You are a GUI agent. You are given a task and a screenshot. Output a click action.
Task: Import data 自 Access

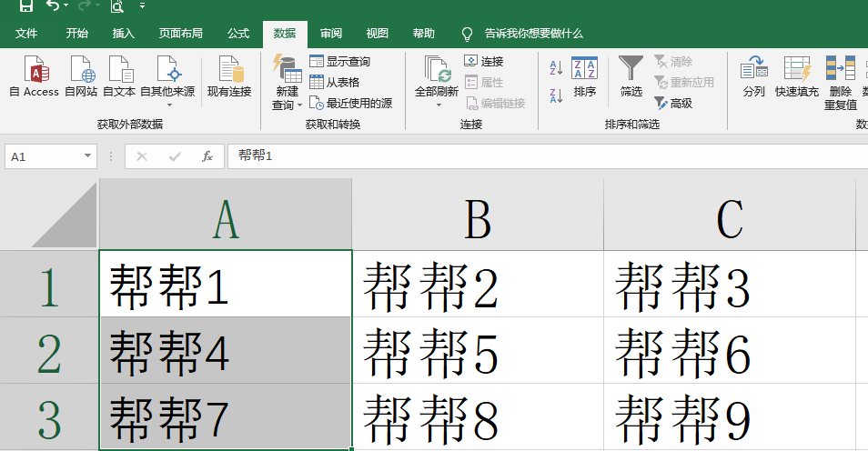coord(35,77)
